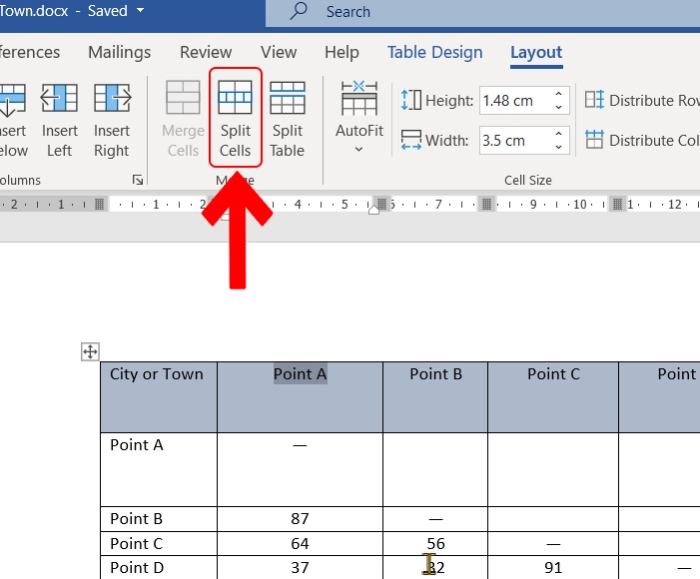Image resolution: width=700 pixels, height=579 pixels.
Task: Click the Split Cells button
Action: pyautogui.click(x=235, y=118)
